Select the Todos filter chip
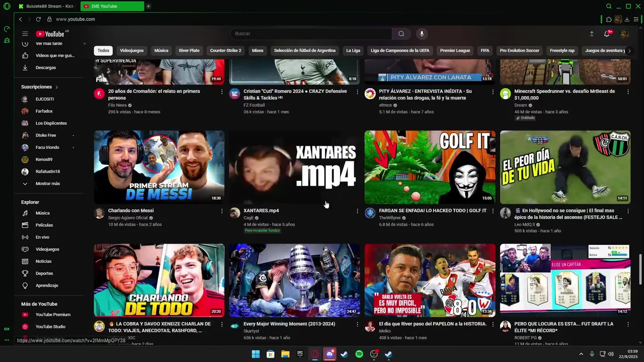This screenshot has height=362, width=644. tap(103, 50)
